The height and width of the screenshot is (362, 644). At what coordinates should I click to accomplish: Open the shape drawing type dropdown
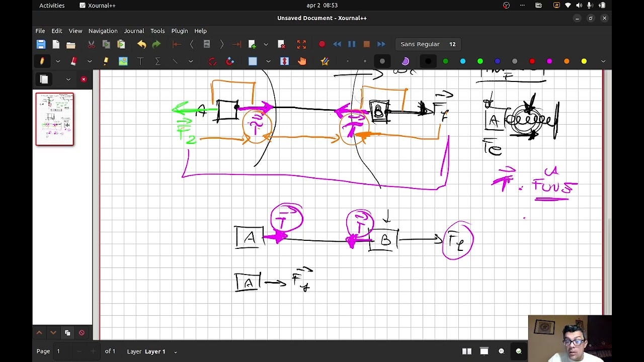191,61
